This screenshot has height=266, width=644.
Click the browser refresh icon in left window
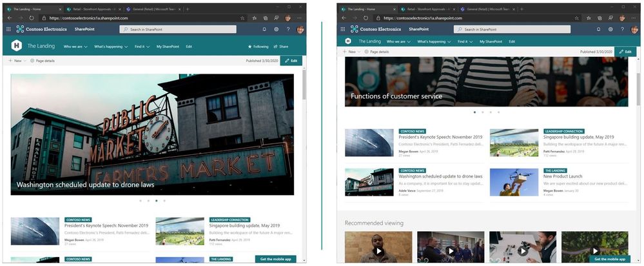pos(32,18)
